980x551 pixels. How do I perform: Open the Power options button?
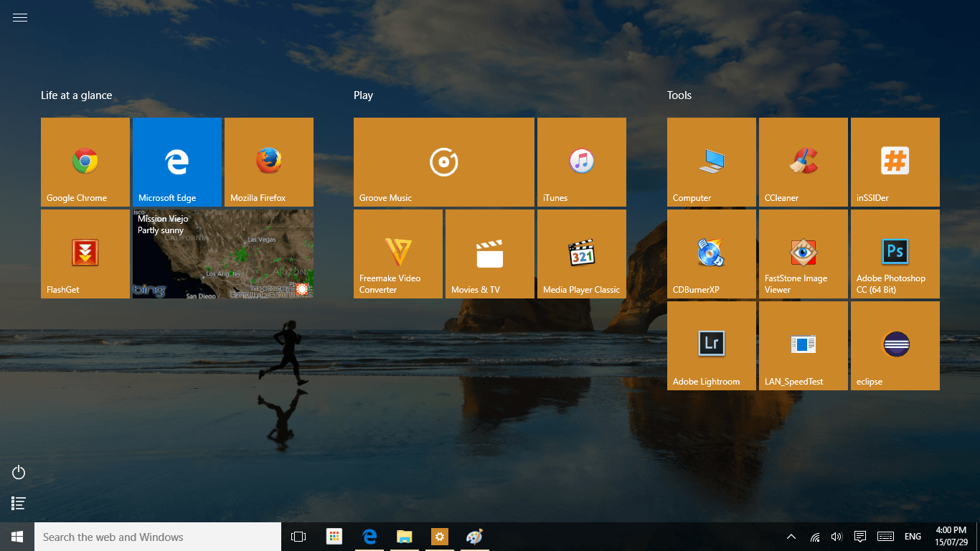point(19,472)
